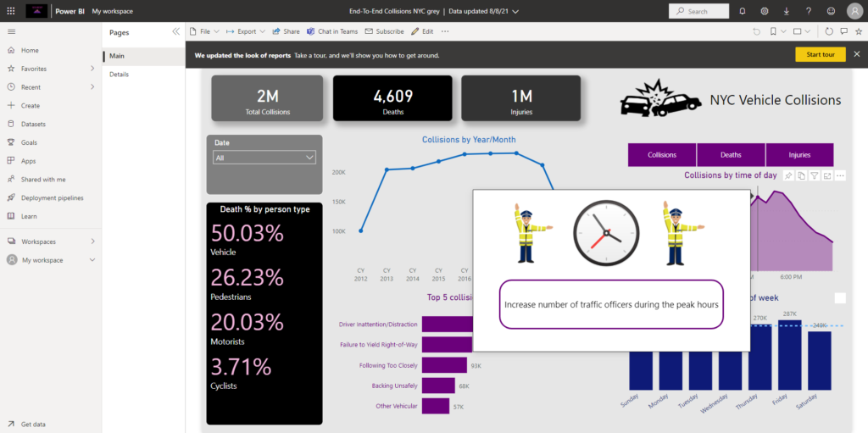Pin the Collisions by time of day visual
868x433 pixels.
tap(788, 175)
